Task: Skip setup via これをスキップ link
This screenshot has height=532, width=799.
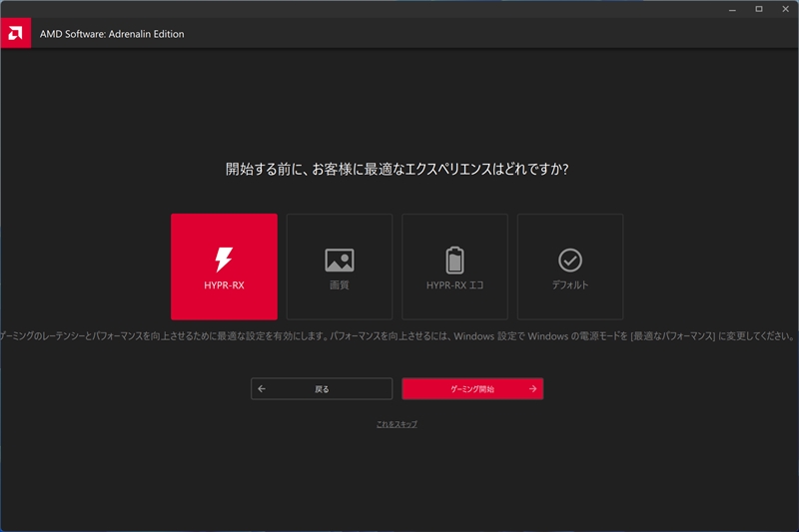Action: [x=397, y=424]
